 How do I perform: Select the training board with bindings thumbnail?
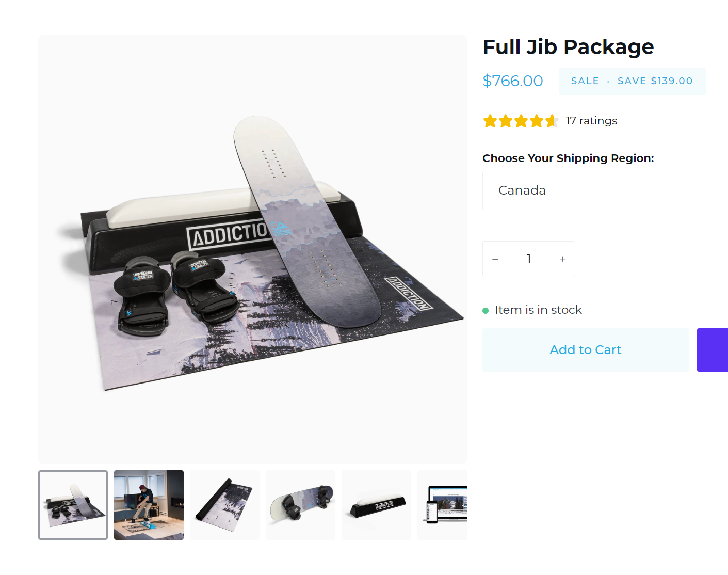point(300,505)
